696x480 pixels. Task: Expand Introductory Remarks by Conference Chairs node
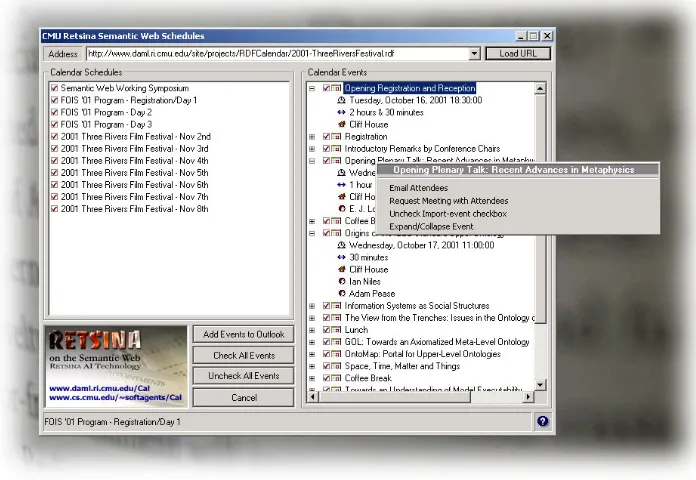[312, 149]
